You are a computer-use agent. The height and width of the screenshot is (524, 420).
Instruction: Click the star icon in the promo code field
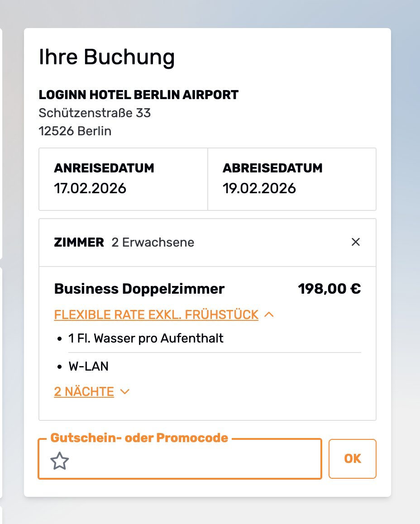(x=59, y=462)
